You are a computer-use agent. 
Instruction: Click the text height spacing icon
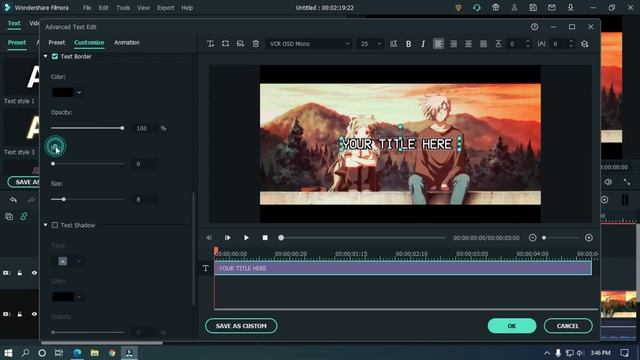[498, 44]
